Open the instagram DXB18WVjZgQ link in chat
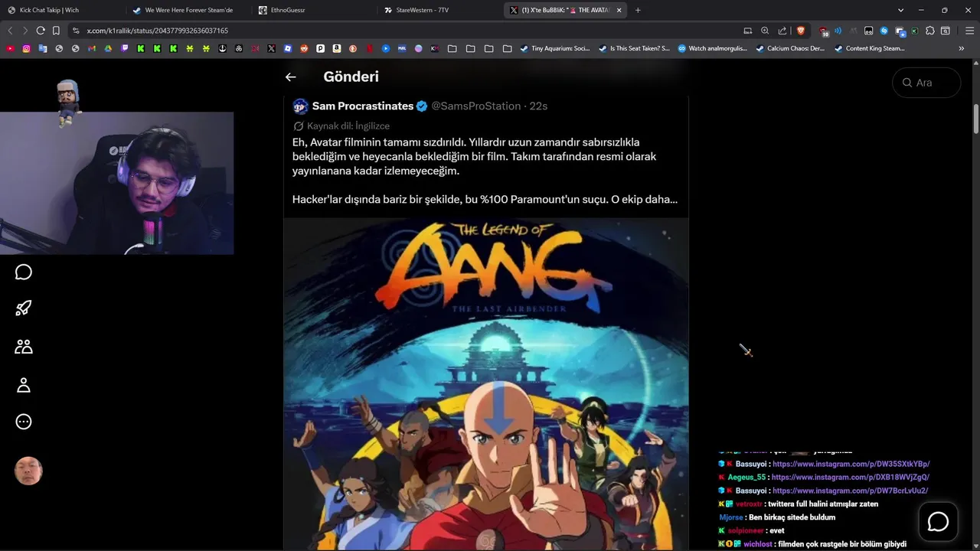This screenshot has width=980, height=551. [850, 477]
